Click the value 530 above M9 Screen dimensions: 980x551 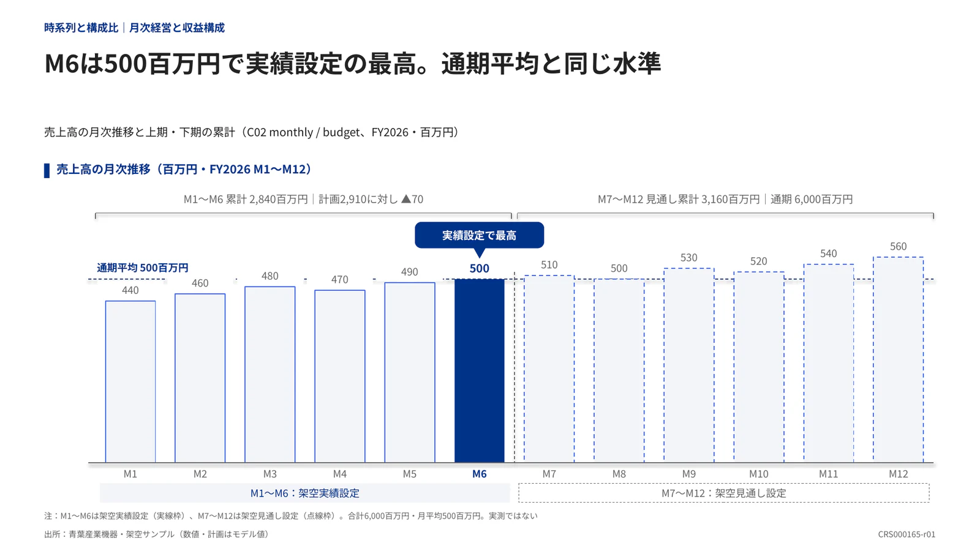tap(689, 258)
